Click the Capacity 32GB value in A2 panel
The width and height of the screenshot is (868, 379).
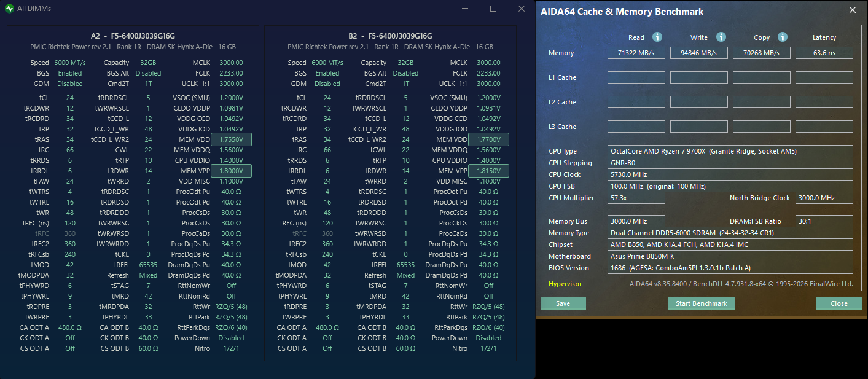[148, 63]
